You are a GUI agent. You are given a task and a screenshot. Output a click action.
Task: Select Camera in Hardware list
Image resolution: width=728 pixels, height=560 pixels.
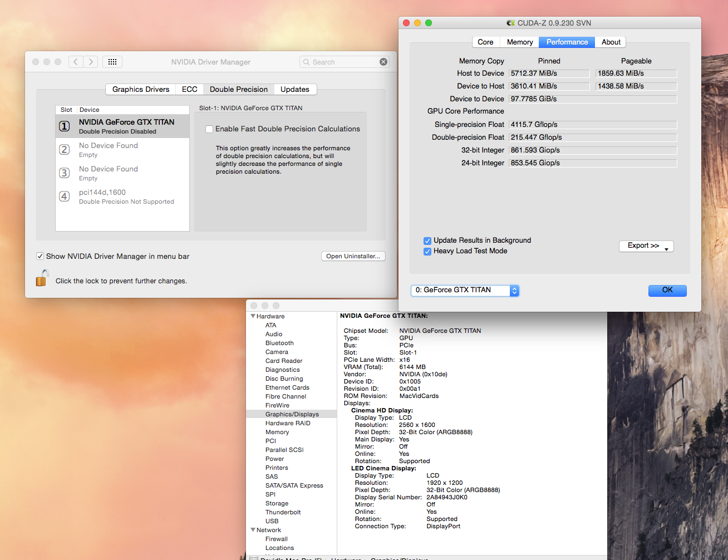[x=277, y=352]
